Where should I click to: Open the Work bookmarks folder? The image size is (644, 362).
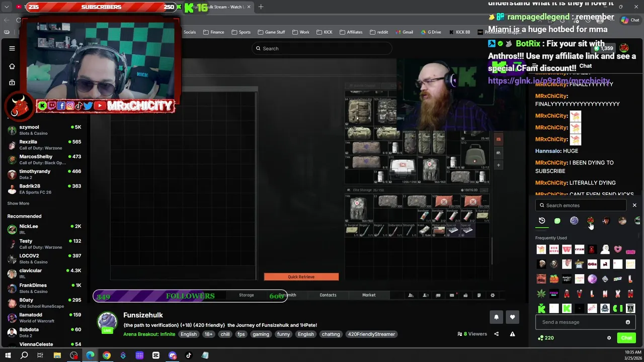[x=300, y=32]
